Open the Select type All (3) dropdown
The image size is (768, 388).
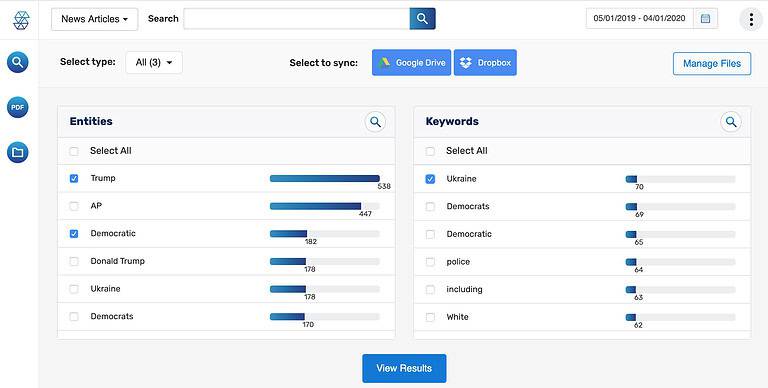click(154, 63)
